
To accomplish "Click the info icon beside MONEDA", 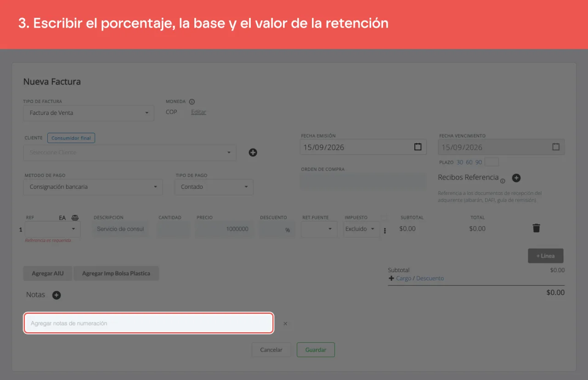I will pos(192,102).
